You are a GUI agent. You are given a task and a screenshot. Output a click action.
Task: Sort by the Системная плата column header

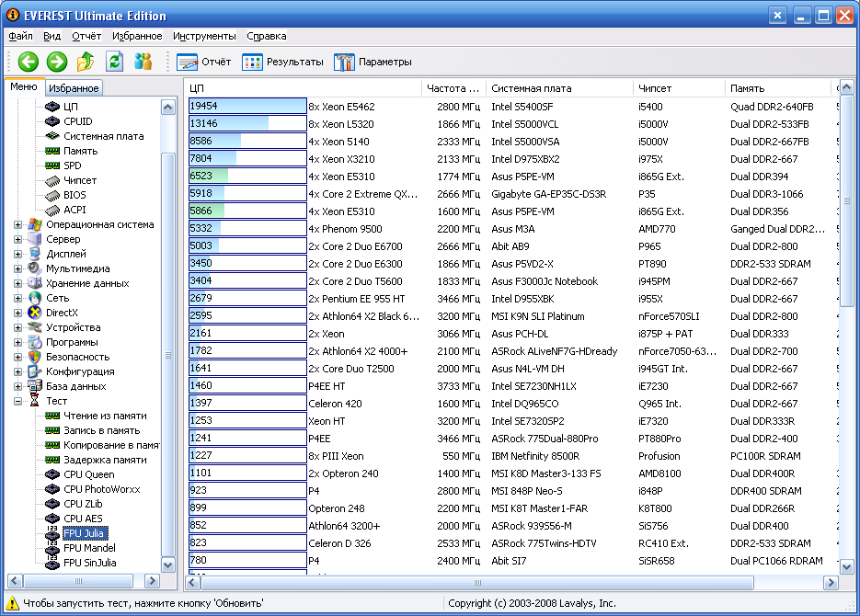(559, 88)
